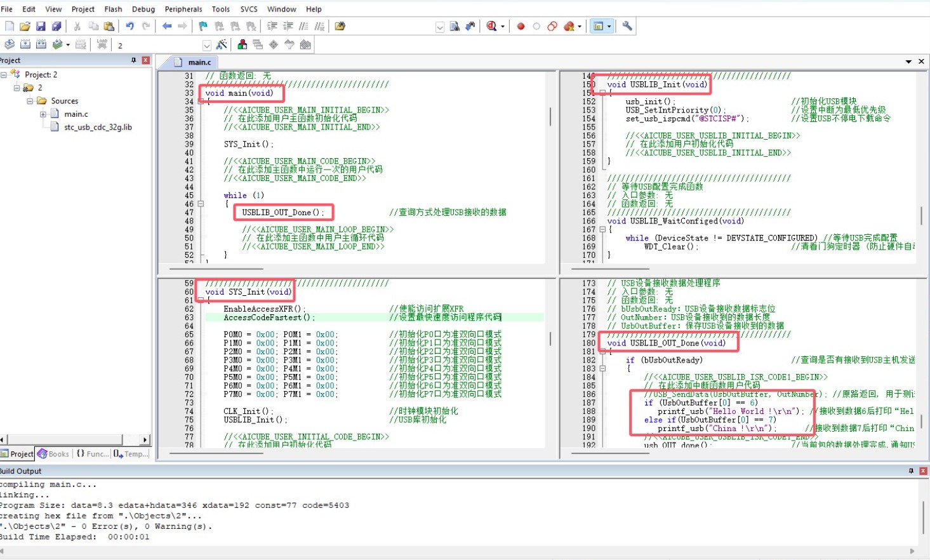Open Configuration with the wrench icon
This screenshot has width=930, height=560.
[627, 26]
